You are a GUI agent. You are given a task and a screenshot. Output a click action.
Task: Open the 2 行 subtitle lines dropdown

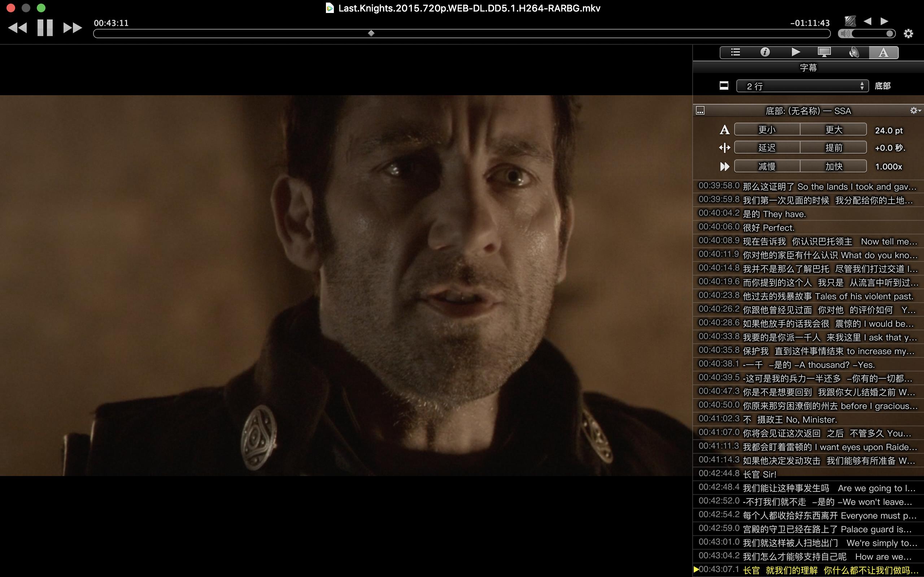pyautogui.click(x=802, y=86)
